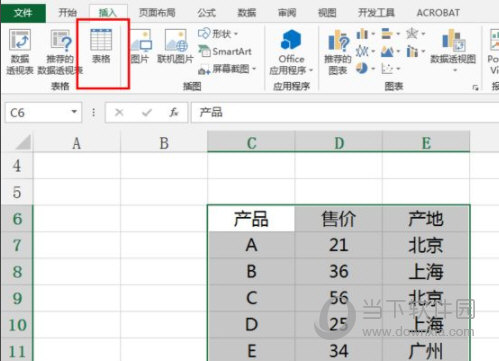Viewport: 499px width, 361px height.
Task: Click the formula bar showing 产品
Action: [345, 113]
